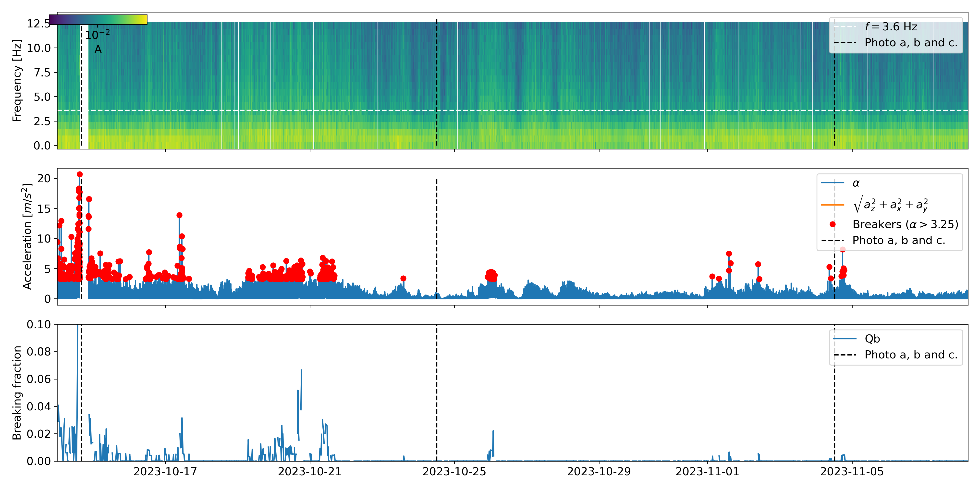Screen dimensions: 980x490
Task: Click the 20 tick label on acceleration axis
Action: pos(44,178)
